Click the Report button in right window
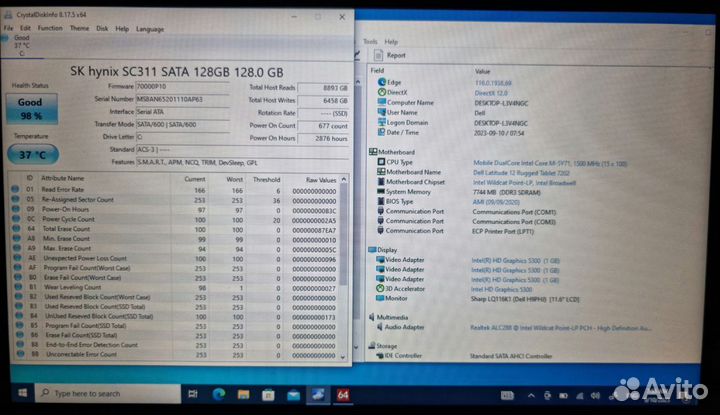This screenshot has width=720, height=415. point(390,55)
